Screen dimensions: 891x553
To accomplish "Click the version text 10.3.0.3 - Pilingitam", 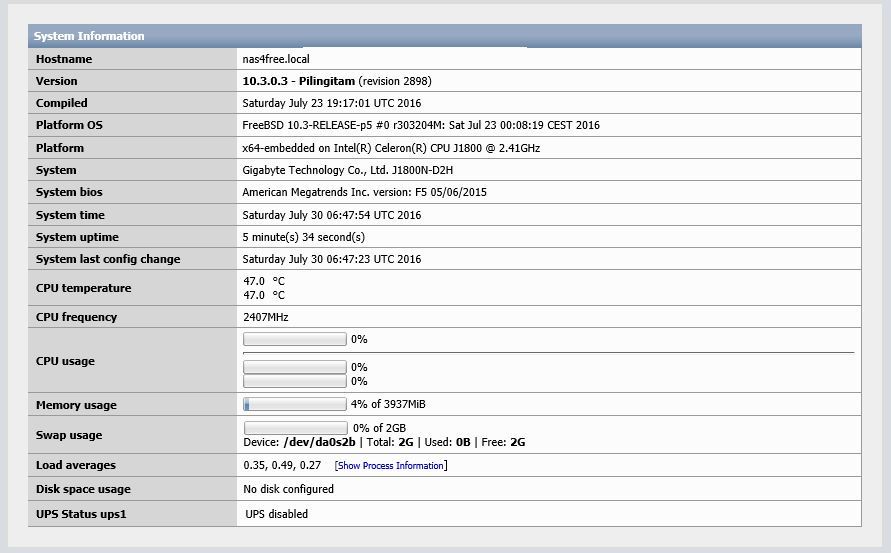I will coord(298,81).
